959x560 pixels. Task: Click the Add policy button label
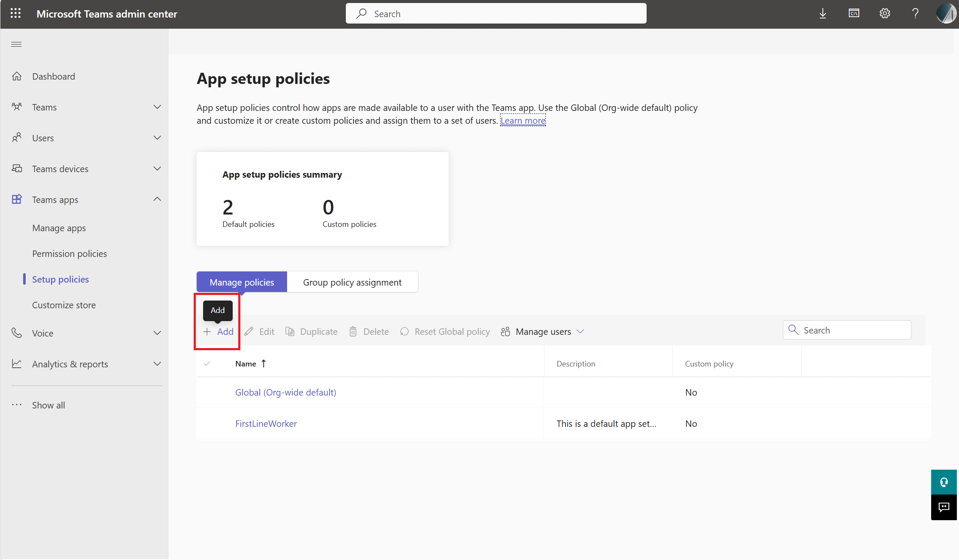(x=225, y=332)
